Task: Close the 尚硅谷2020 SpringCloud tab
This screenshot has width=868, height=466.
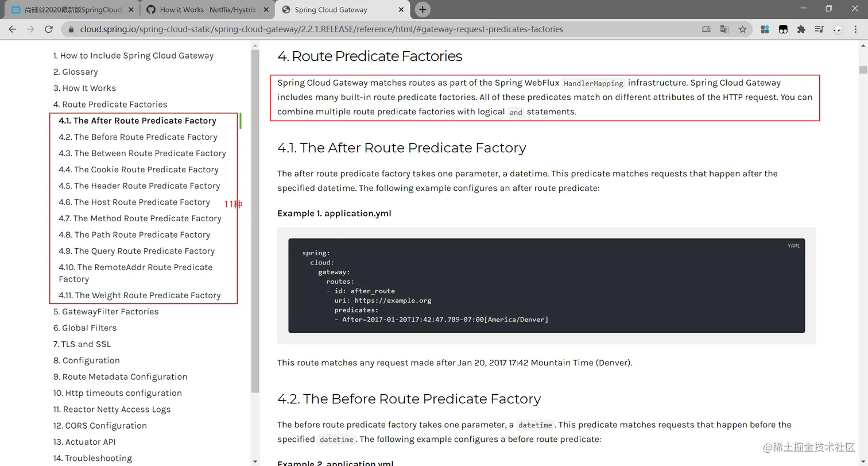Action: [x=131, y=9]
